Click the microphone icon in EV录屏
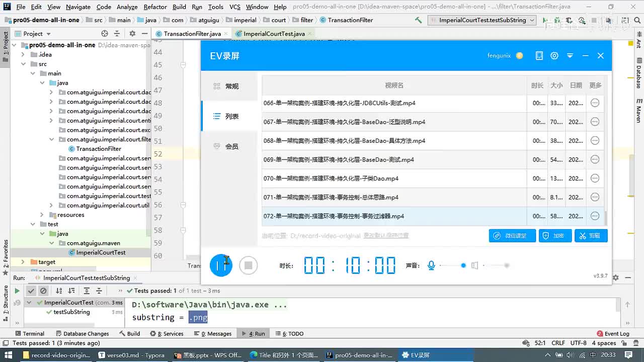The width and height of the screenshot is (644, 362). [x=431, y=265]
